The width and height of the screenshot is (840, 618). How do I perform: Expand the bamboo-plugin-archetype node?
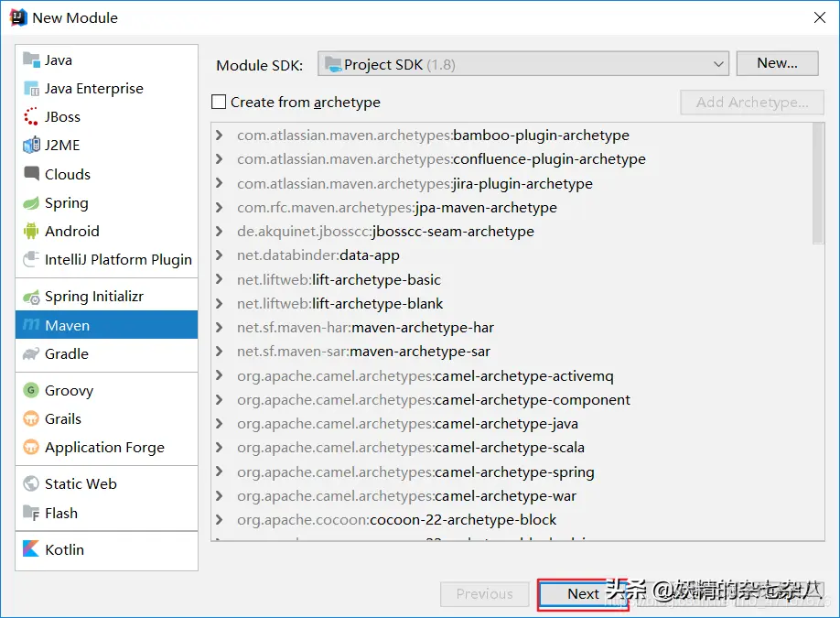[x=219, y=136]
